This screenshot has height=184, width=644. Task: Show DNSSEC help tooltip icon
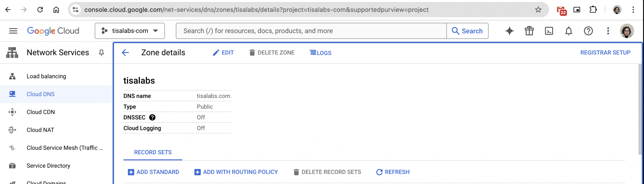click(x=152, y=117)
